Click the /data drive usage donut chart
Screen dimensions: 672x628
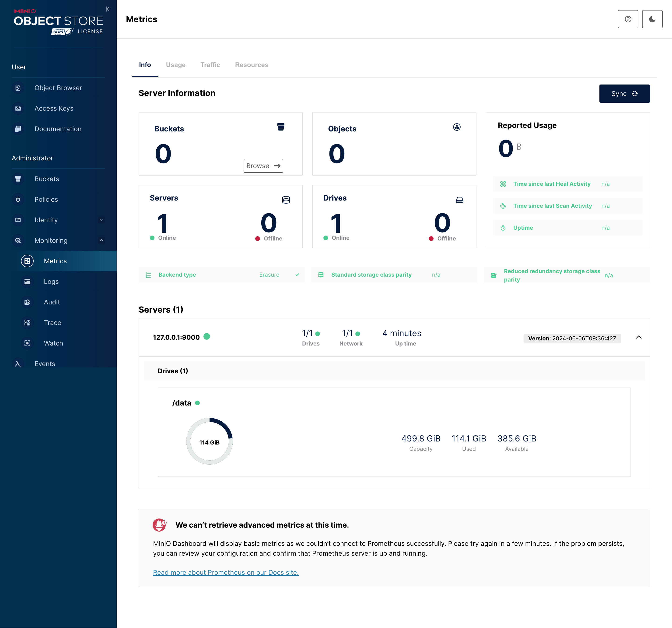(x=209, y=442)
